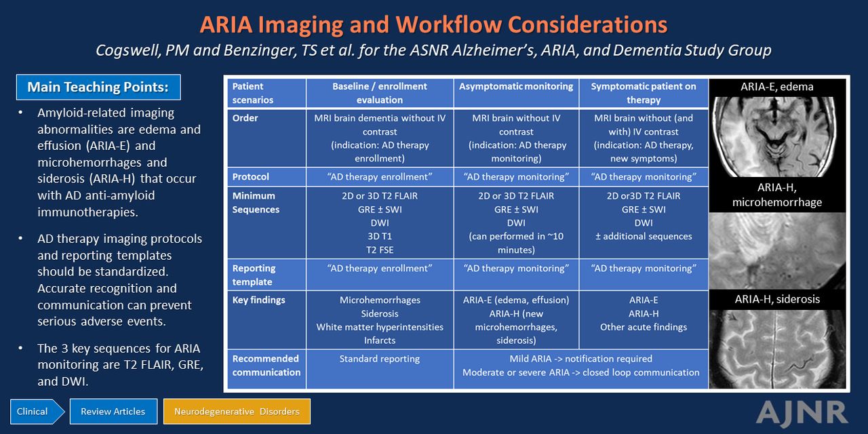Open the ARIA-H siderosis MRI image
The image size is (868, 434).
click(x=778, y=349)
